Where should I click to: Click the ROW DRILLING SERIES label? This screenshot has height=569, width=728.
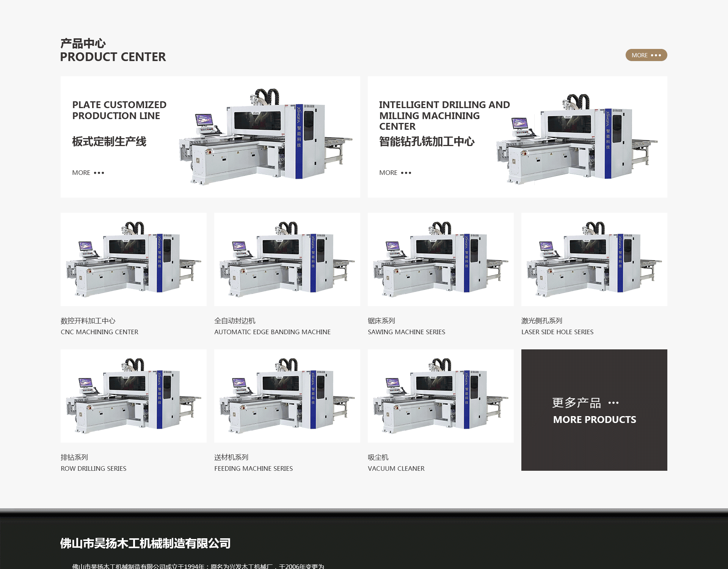click(x=94, y=468)
